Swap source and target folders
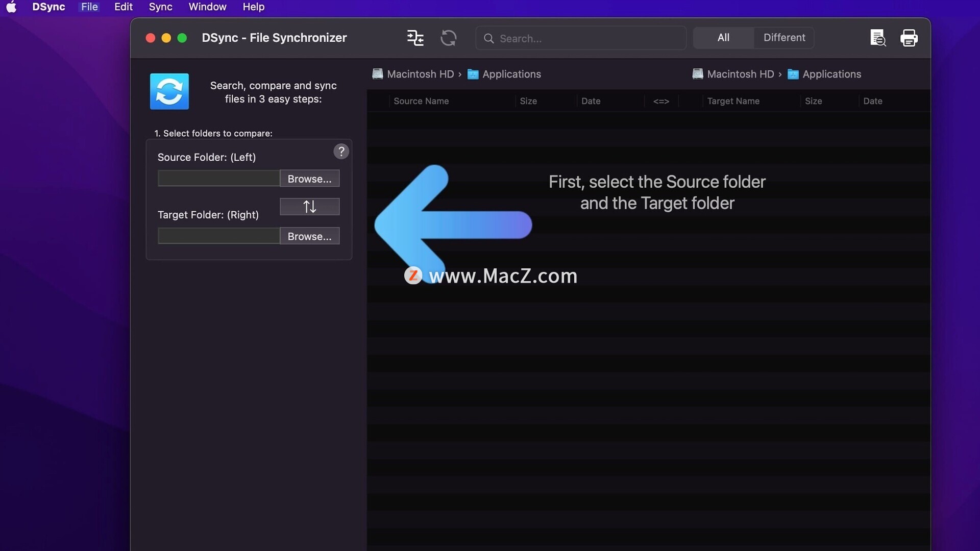The image size is (980, 551). 309,207
